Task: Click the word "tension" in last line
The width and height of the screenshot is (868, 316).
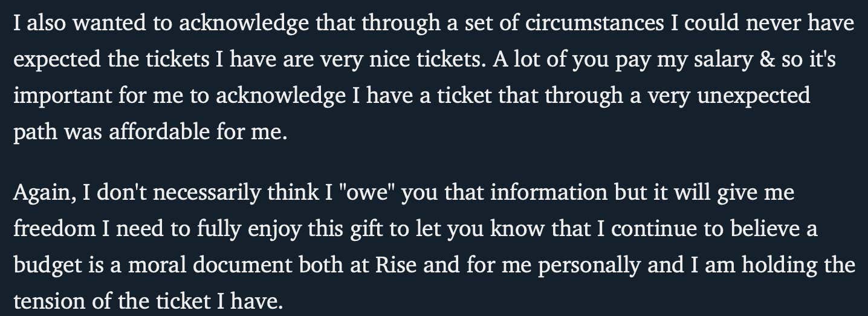Action: [47, 301]
